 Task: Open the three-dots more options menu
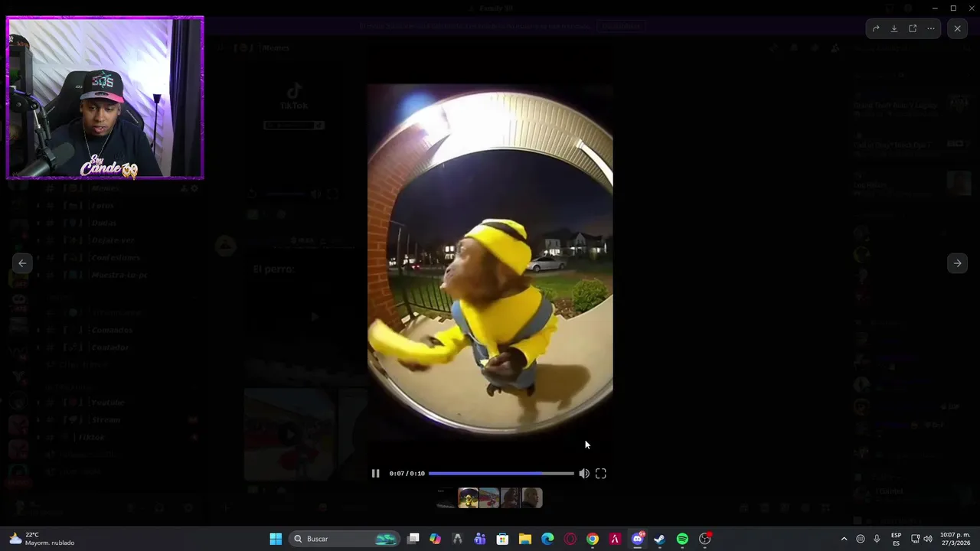(x=931, y=28)
